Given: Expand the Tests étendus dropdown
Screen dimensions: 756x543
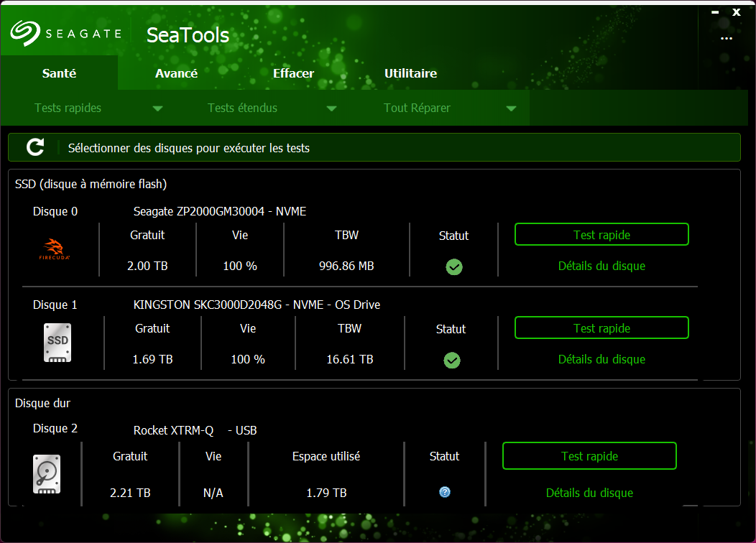Looking at the screenshot, I should pos(331,107).
